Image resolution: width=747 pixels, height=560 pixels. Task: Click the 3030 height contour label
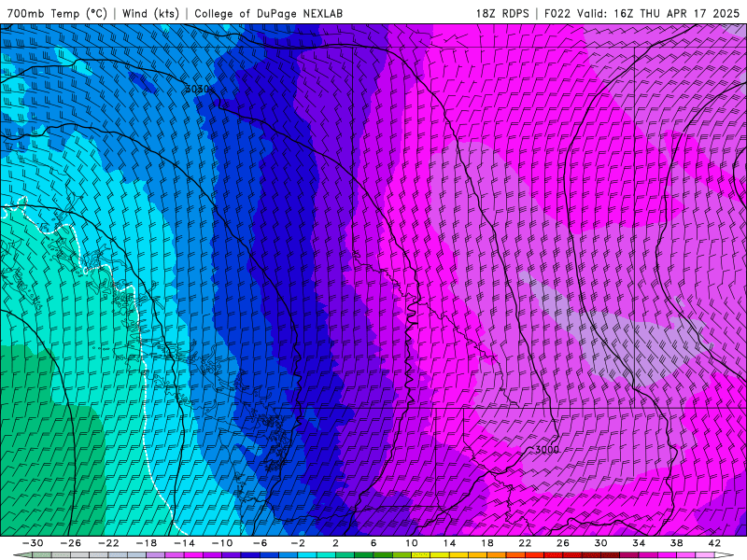point(197,89)
